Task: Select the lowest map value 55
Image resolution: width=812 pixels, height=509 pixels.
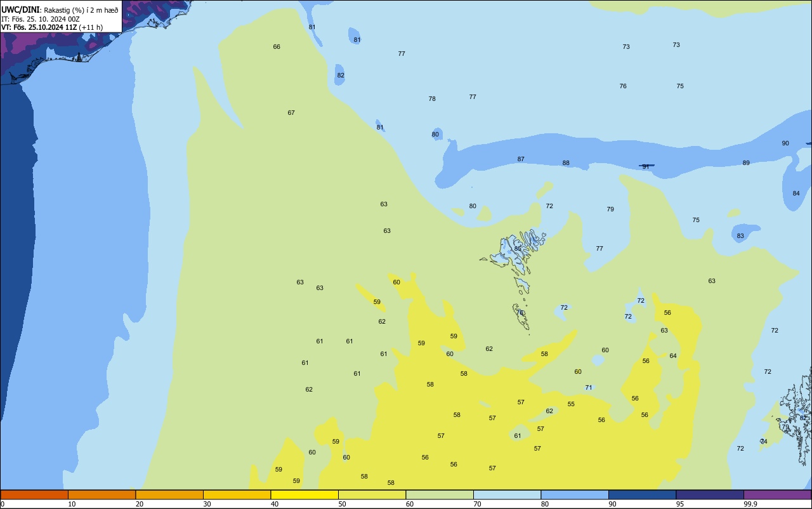Action: pos(571,404)
